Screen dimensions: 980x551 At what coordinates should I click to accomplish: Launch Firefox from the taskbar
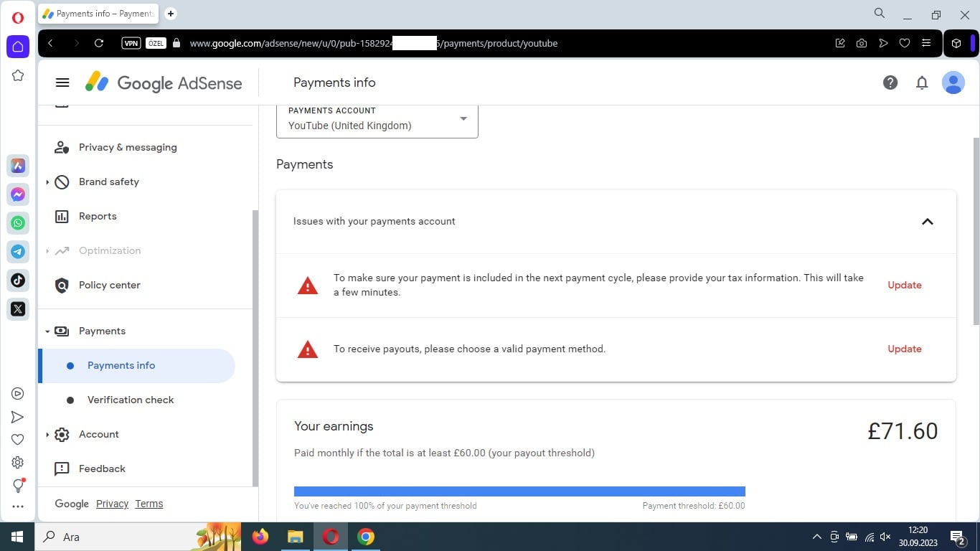pyautogui.click(x=260, y=537)
